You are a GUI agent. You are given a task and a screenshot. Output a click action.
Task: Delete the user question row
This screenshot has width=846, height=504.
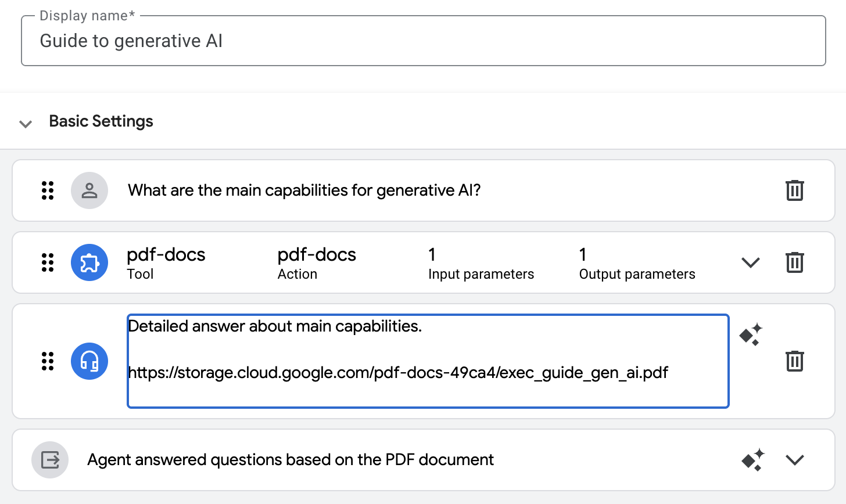point(794,190)
